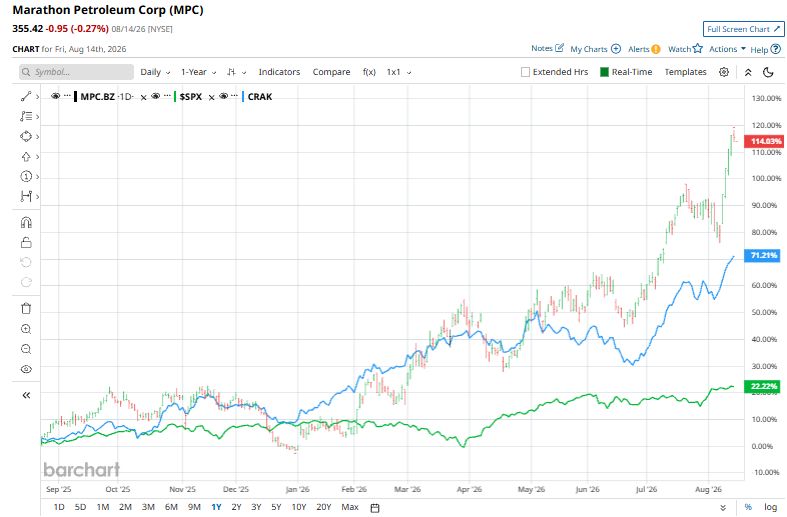Add a note with Notes icon

(548, 48)
